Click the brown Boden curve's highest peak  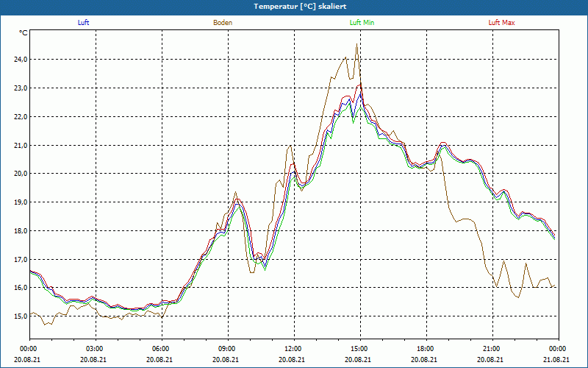point(356,44)
